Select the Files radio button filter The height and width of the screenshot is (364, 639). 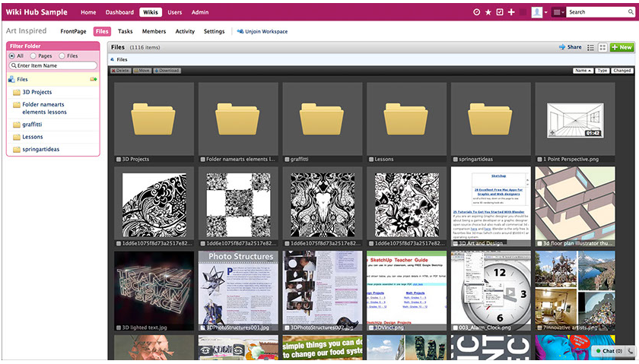[x=63, y=55]
